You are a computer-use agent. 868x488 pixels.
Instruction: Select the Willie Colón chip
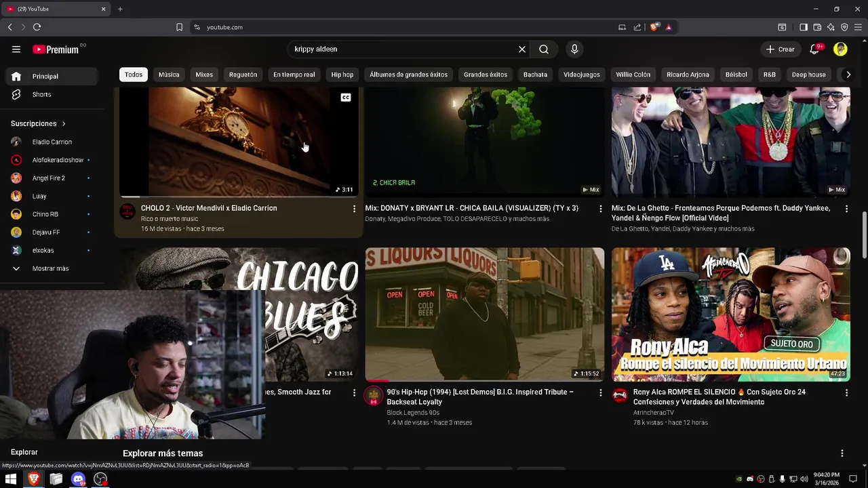(x=633, y=75)
